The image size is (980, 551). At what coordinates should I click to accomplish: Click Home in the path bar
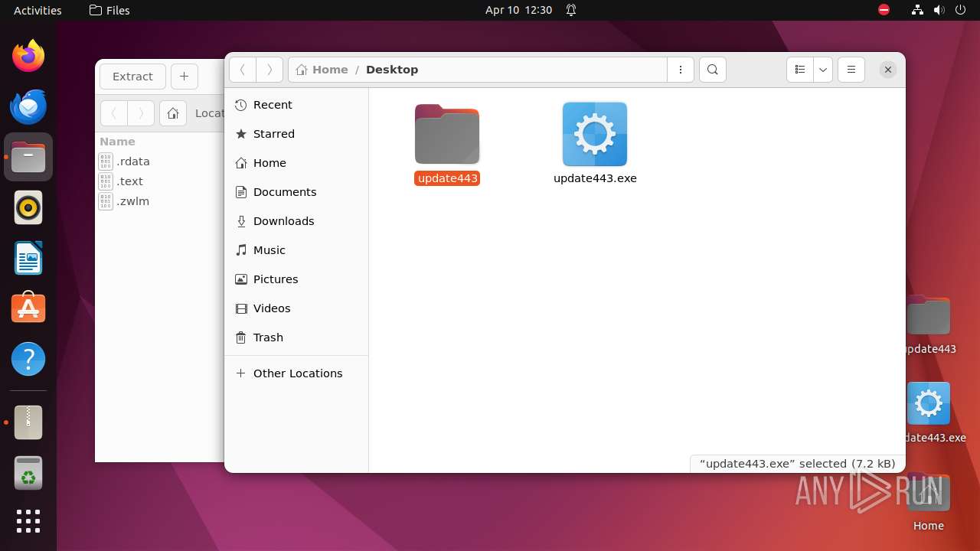[322, 70]
